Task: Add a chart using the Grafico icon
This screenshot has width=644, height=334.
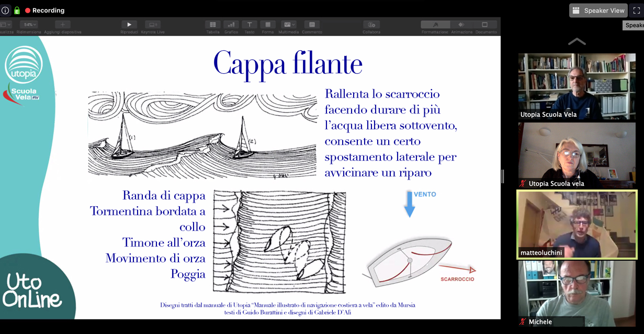Action: coord(231,25)
